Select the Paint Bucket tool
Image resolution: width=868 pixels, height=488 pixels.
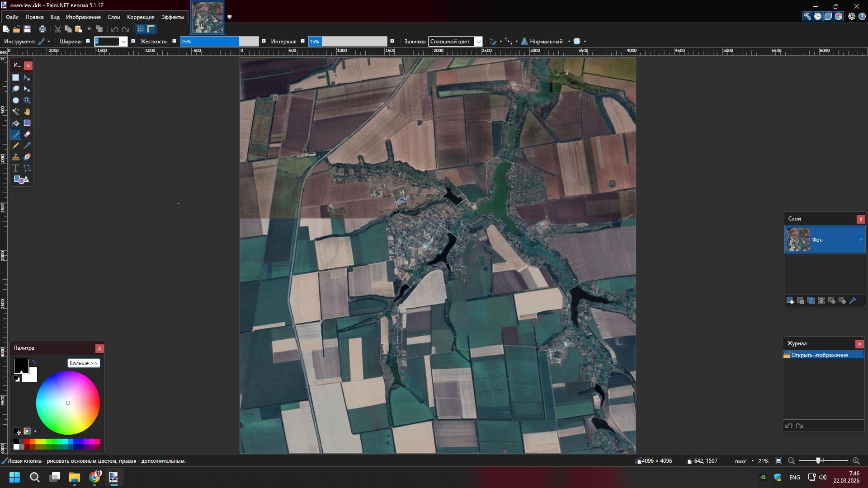[x=15, y=123]
